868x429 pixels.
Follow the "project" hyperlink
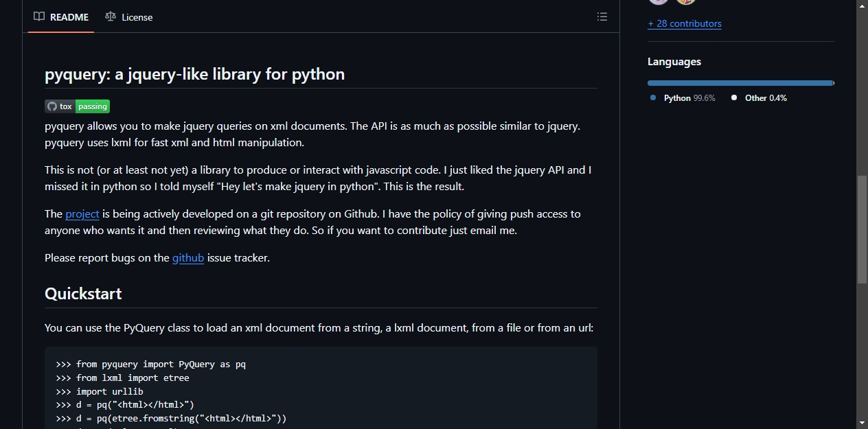click(x=82, y=213)
